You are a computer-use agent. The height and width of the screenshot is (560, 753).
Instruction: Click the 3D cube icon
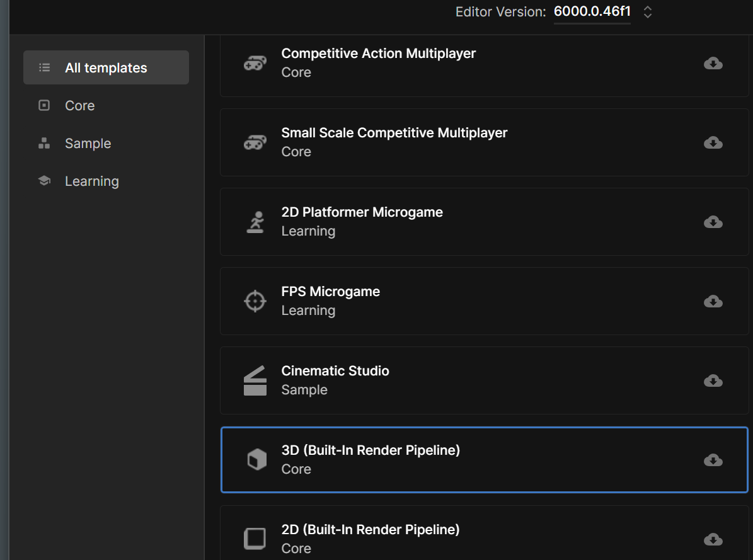[257, 460]
